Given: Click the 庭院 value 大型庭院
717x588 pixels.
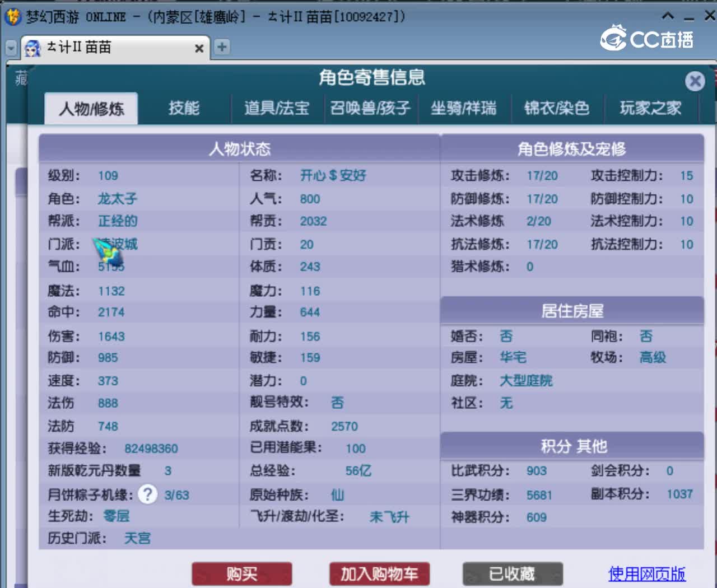Looking at the screenshot, I should [526, 381].
